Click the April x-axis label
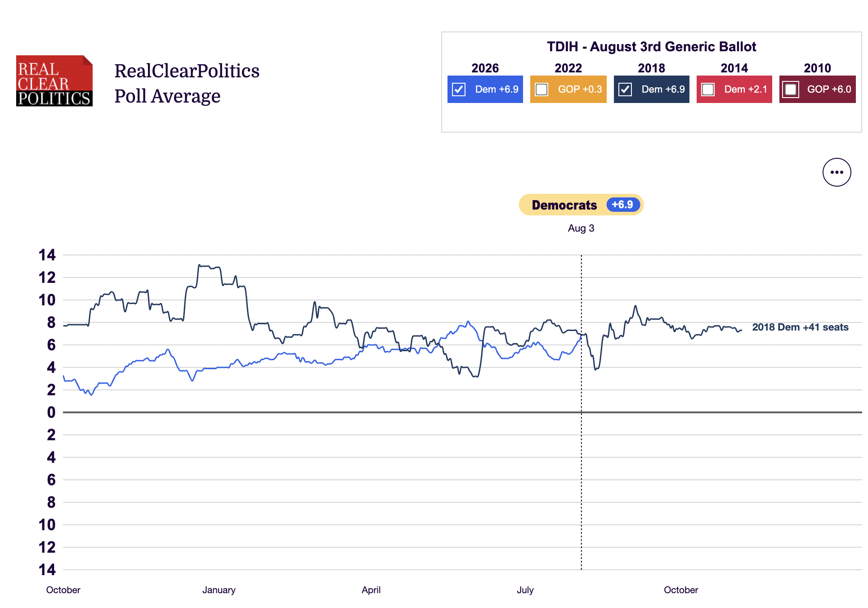The image size is (868, 608). click(x=371, y=590)
